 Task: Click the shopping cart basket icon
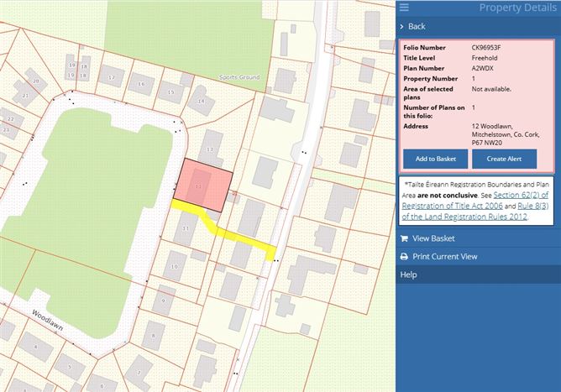(x=404, y=238)
